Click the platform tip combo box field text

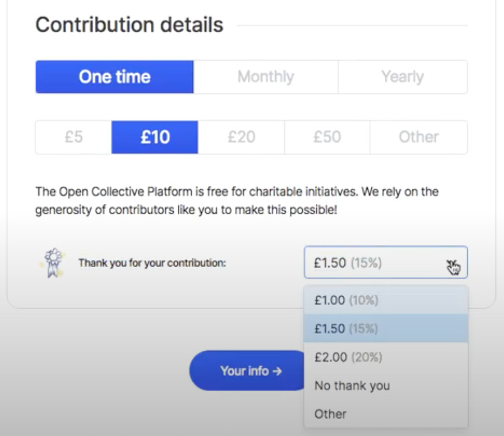347,263
